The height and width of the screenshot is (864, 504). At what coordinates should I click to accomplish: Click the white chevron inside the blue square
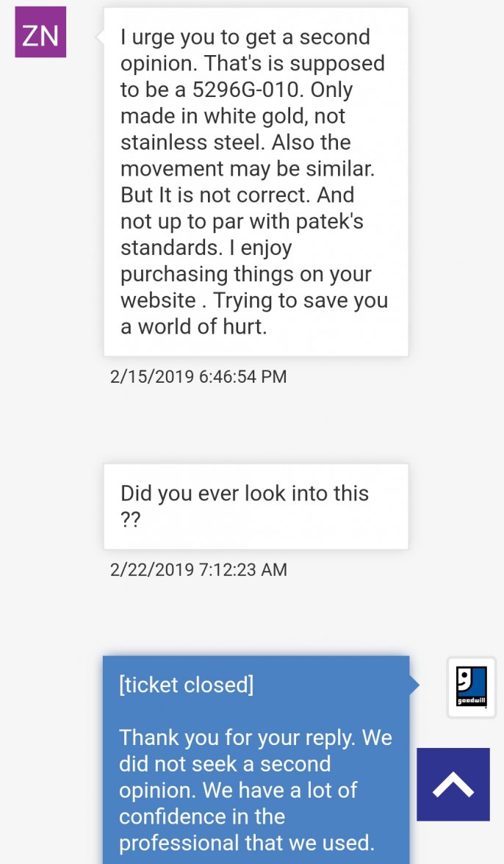(x=454, y=784)
